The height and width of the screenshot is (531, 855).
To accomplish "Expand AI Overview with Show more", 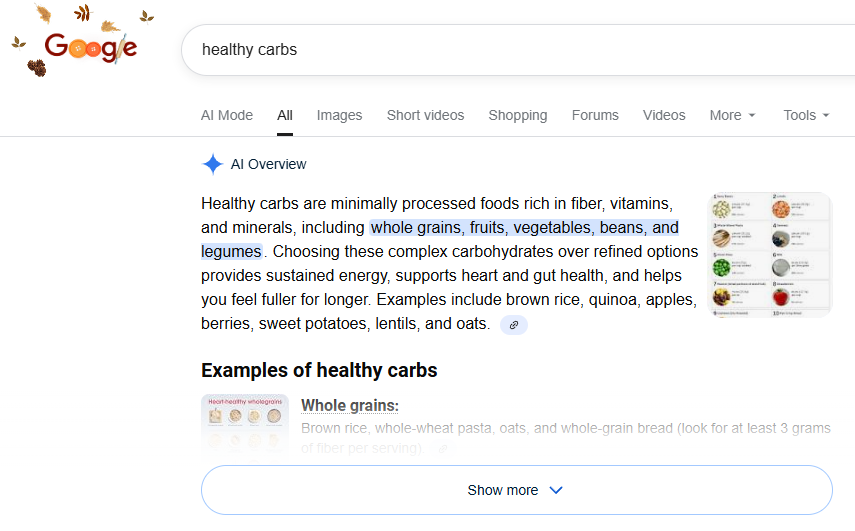I will [502, 490].
